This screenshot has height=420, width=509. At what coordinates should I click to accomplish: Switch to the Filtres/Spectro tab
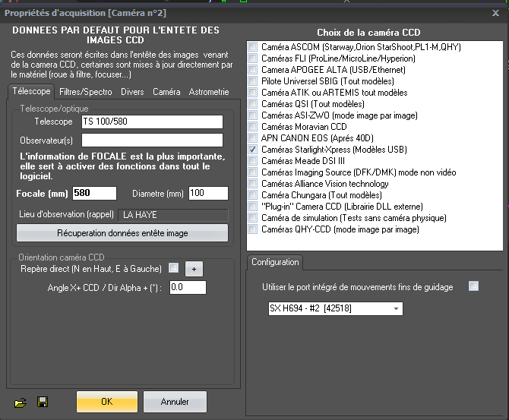84,92
